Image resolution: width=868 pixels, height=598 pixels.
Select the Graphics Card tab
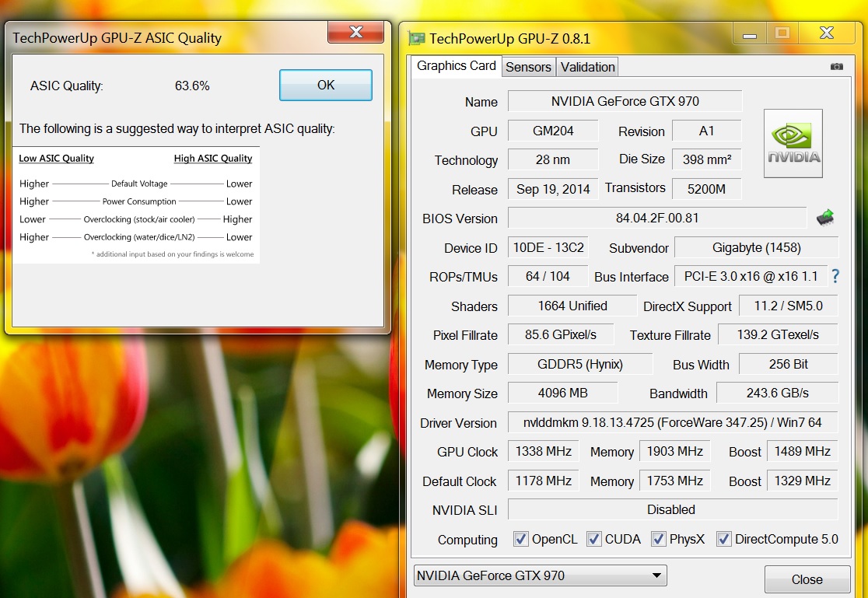[x=456, y=66]
